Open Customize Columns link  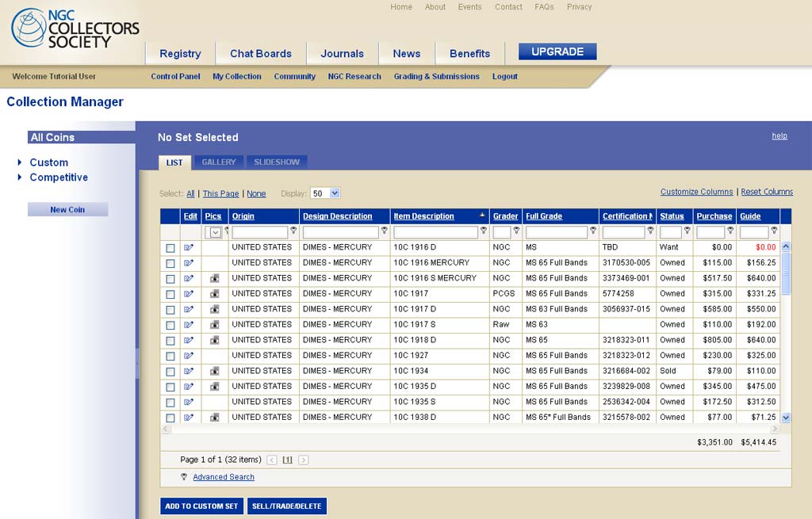click(x=696, y=192)
